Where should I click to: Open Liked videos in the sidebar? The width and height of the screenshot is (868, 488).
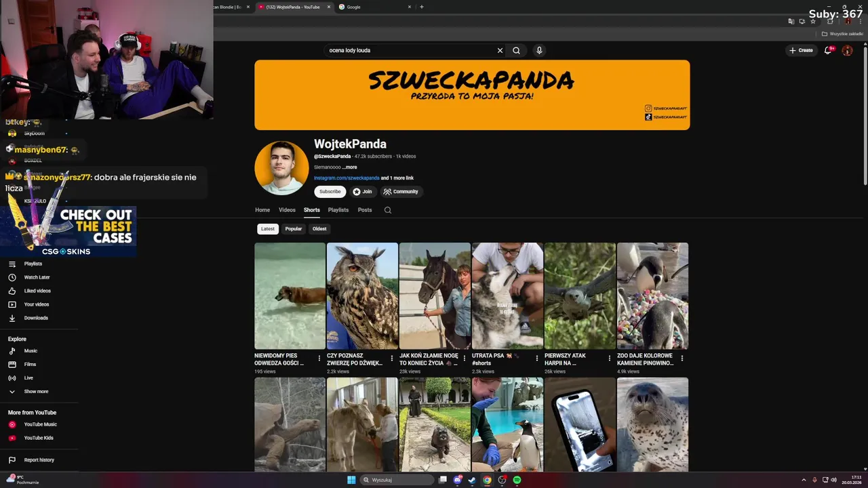37,291
